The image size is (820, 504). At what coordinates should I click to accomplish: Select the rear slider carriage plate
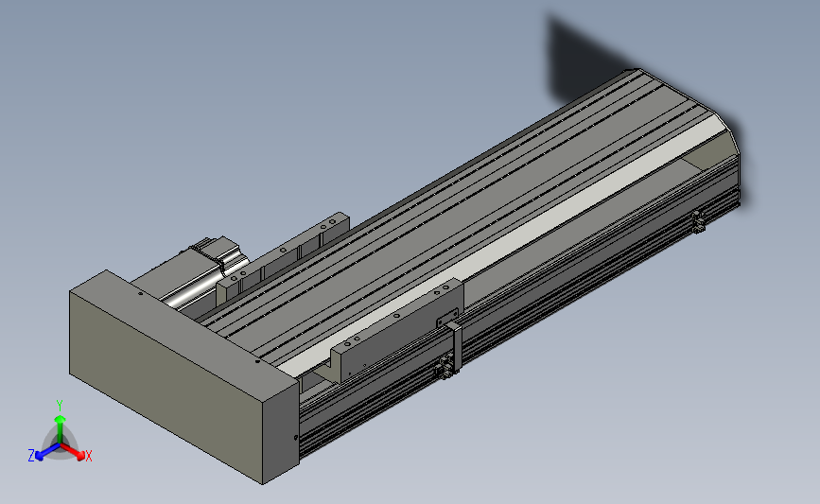285,256
